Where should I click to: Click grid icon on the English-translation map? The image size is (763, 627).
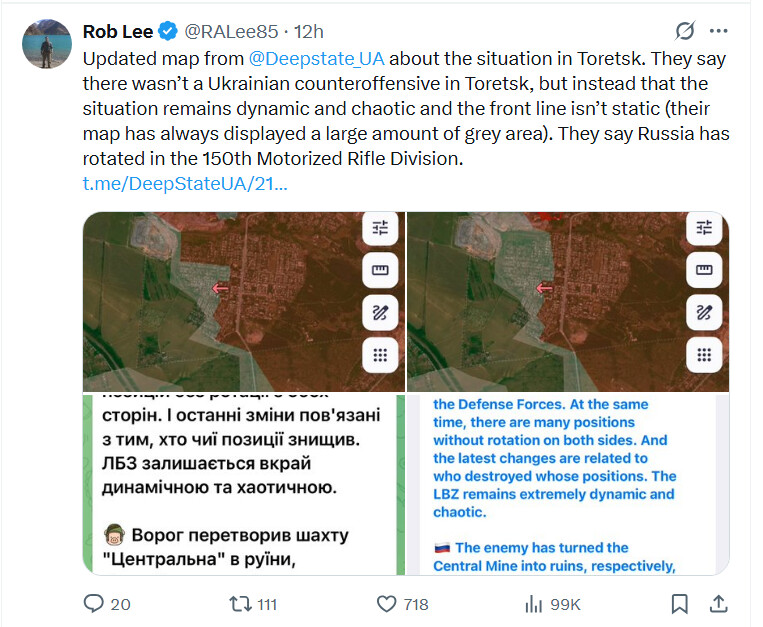pyautogui.click(x=704, y=354)
